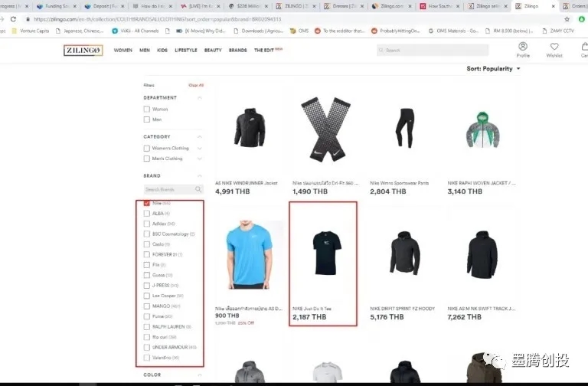Open the BEAUTY menu
The image size is (588, 386).
pos(213,50)
